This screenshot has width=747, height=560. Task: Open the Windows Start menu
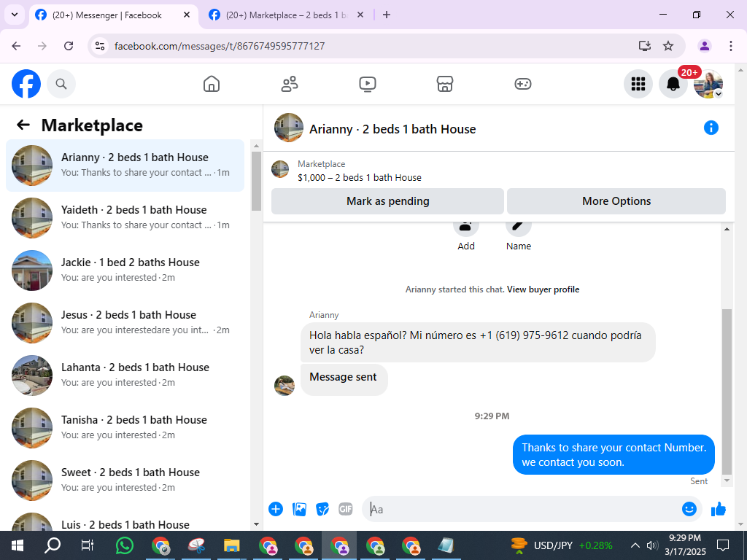(18, 545)
